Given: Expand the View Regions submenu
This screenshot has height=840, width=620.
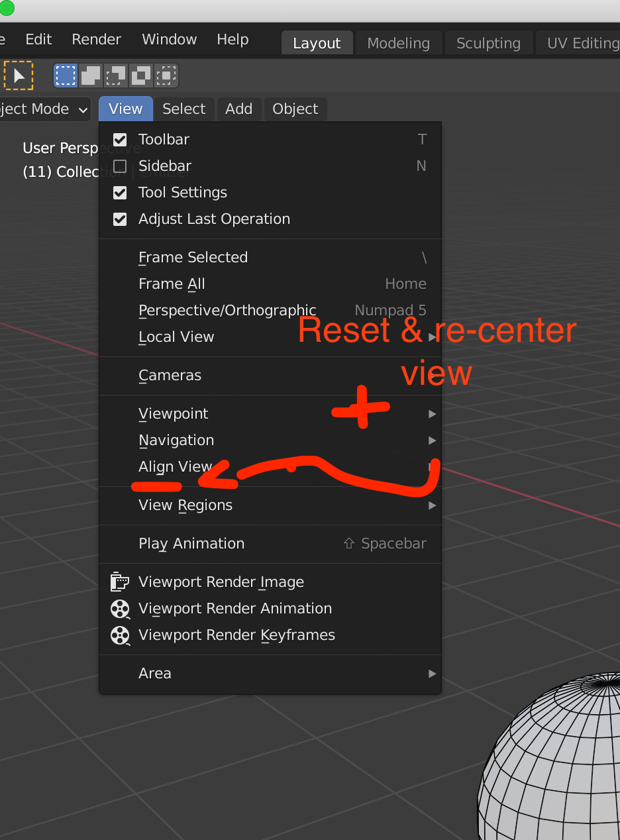Looking at the screenshot, I should point(270,505).
